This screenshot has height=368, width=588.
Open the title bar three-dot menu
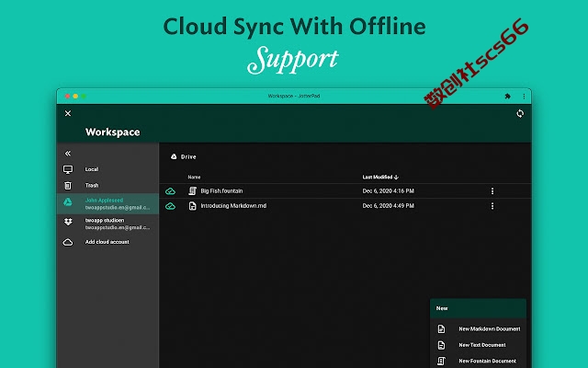(524, 96)
